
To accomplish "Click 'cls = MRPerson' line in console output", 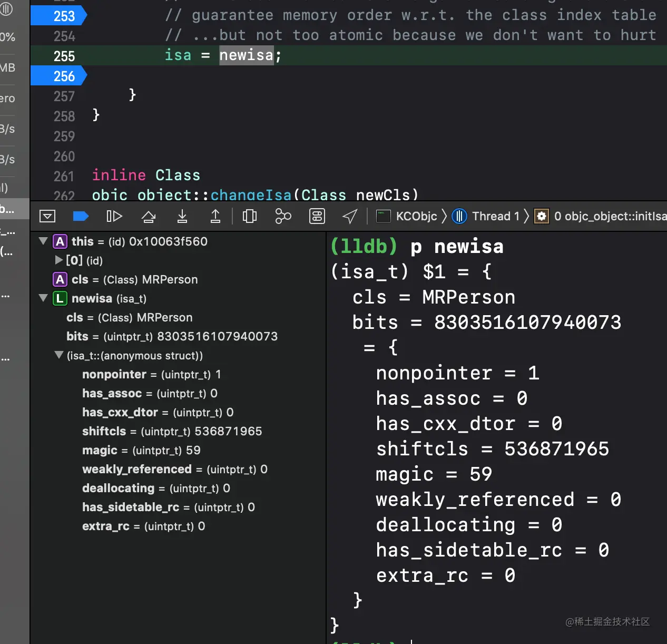I will pyautogui.click(x=434, y=297).
